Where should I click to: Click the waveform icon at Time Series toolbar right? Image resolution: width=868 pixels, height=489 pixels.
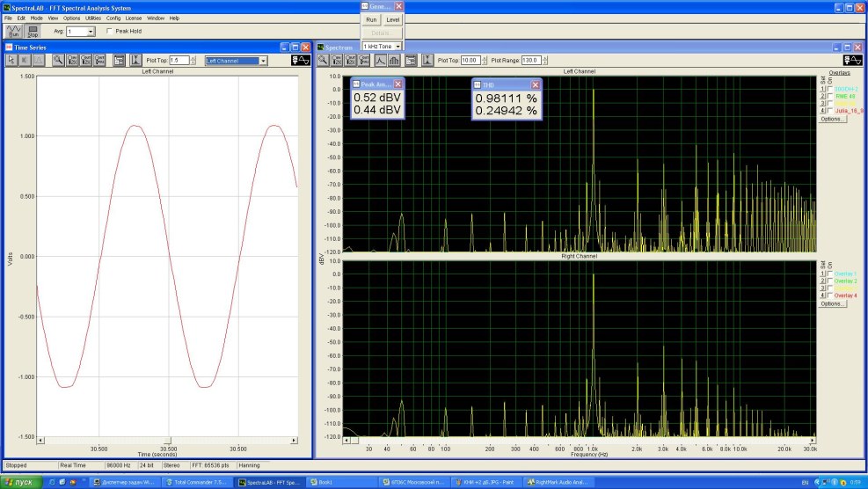click(x=301, y=61)
